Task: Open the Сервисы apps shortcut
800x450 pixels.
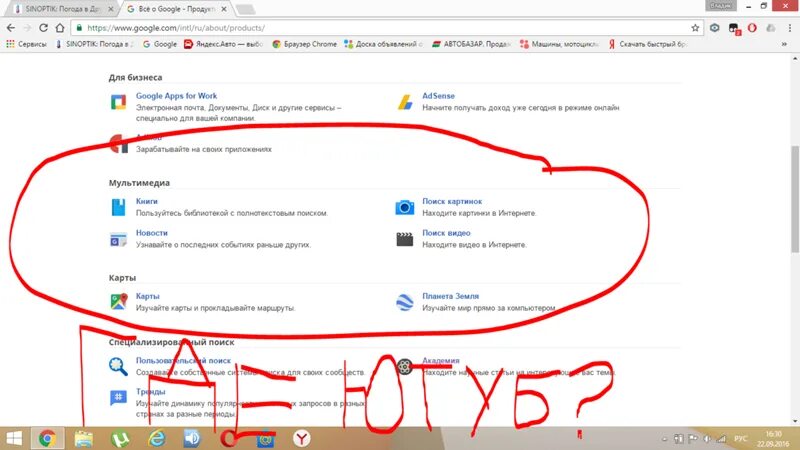Action: pos(26,44)
